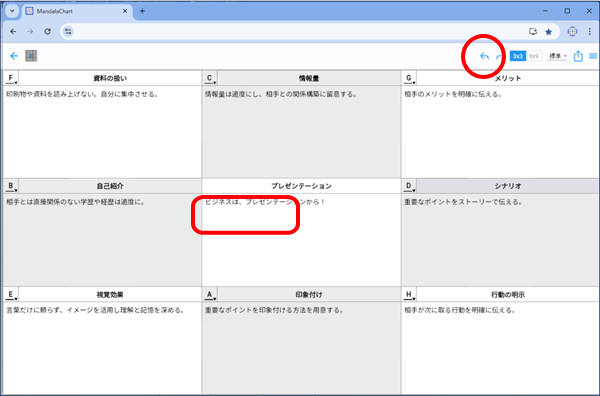Click the install app icon in address bar
This screenshot has width=600, height=396.
pos(533,32)
